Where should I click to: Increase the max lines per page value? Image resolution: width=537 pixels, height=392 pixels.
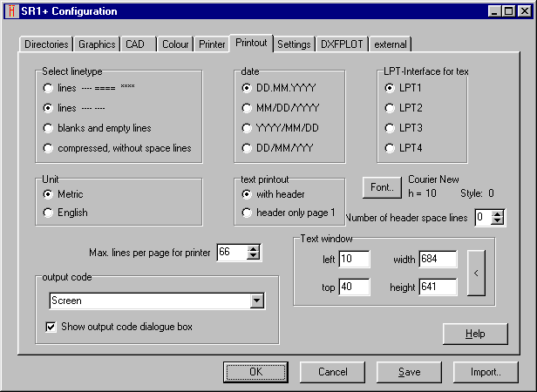[254, 248]
